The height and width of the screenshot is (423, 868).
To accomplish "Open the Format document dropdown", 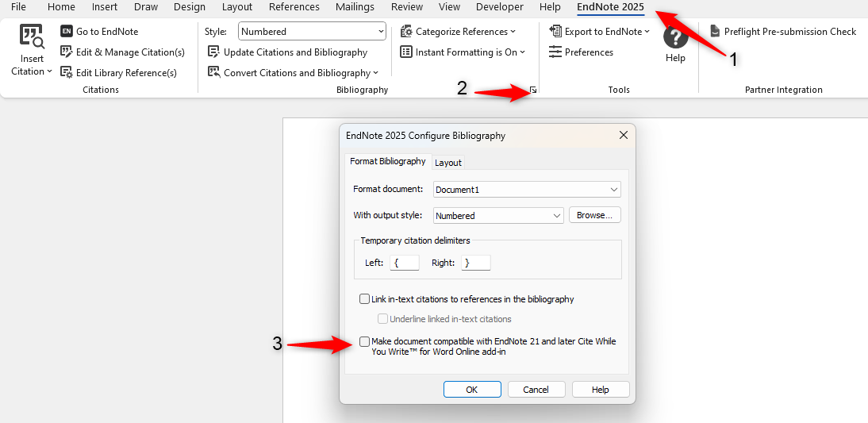I will (613, 190).
